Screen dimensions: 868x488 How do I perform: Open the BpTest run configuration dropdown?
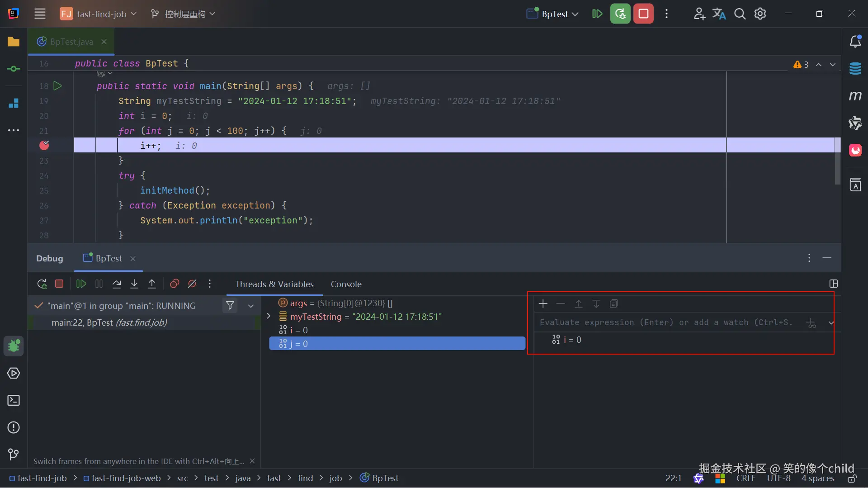(x=552, y=14)
